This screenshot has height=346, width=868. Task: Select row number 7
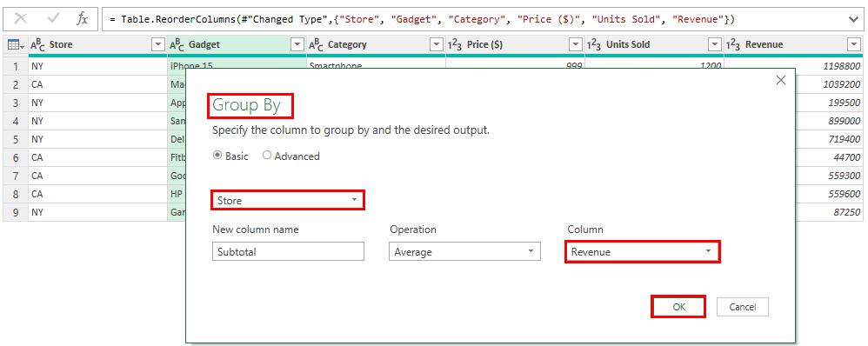(x=16, y=176)
